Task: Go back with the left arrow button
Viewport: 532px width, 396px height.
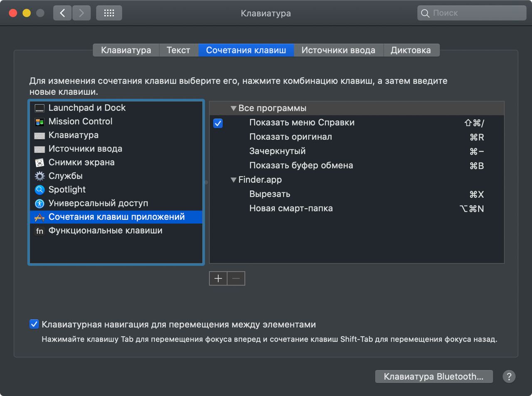Action: [62, 13]
